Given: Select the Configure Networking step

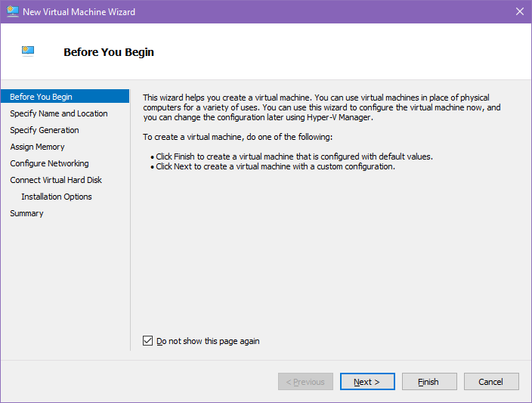Looking at the screenshot, I should point(50,163).
